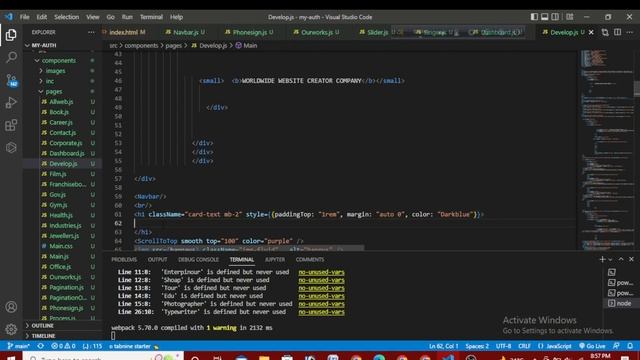Close the terminal panel

(x=631, y=259)
